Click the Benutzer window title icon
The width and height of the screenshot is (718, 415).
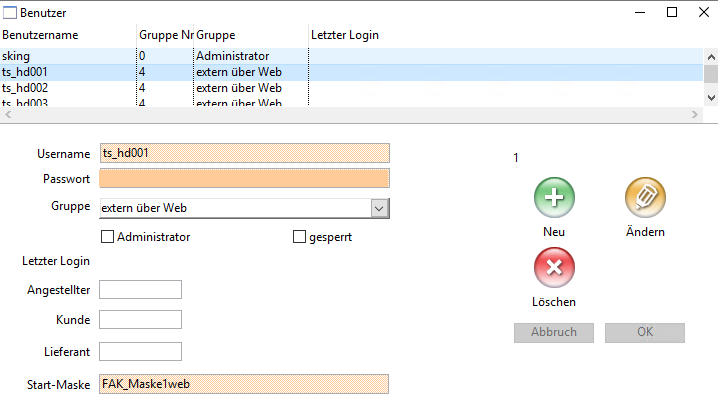point(10,13)
